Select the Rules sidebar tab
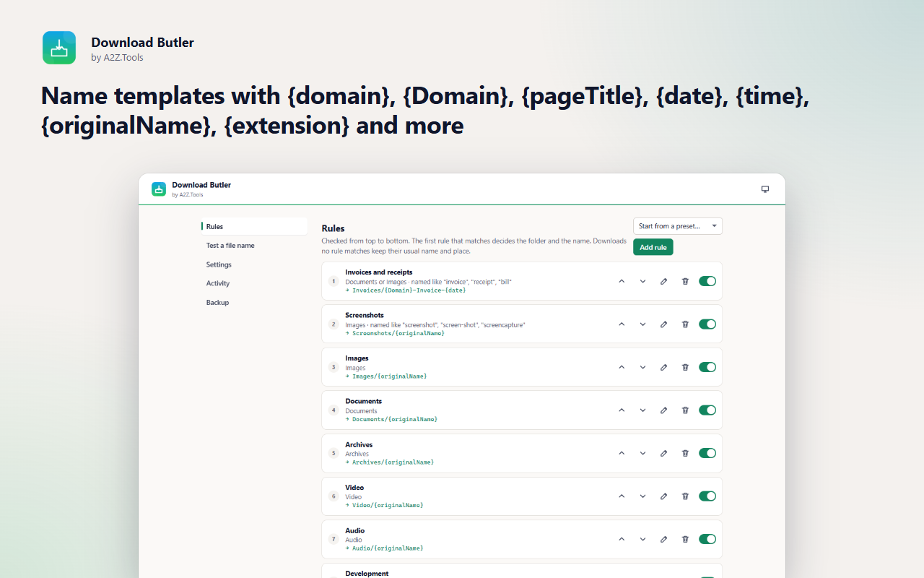924x578 pixels. [254, 226]
